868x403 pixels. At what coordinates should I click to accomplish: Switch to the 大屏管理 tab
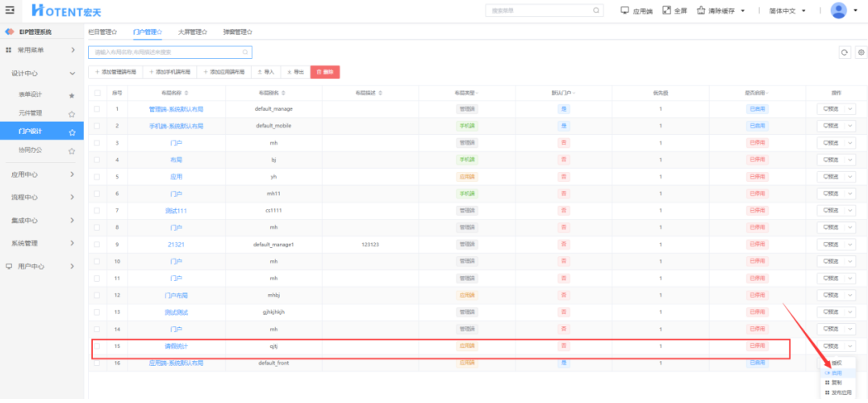click(x=193, y=32)
